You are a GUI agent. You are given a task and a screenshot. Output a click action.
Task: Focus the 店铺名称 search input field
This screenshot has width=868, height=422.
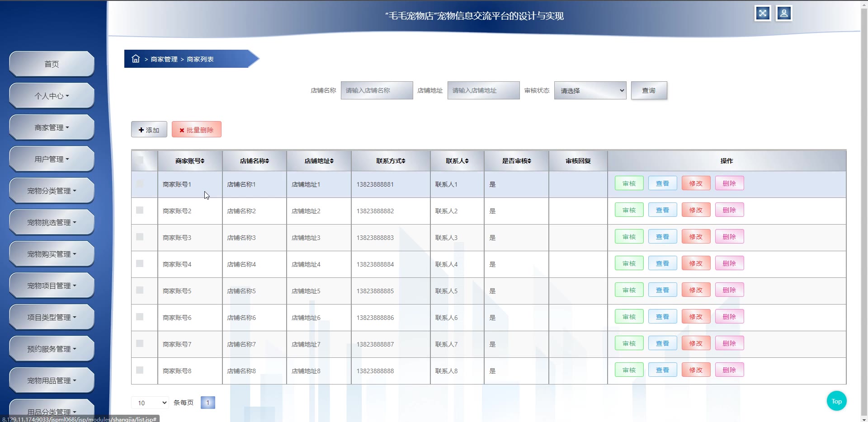tap(377, 90)
